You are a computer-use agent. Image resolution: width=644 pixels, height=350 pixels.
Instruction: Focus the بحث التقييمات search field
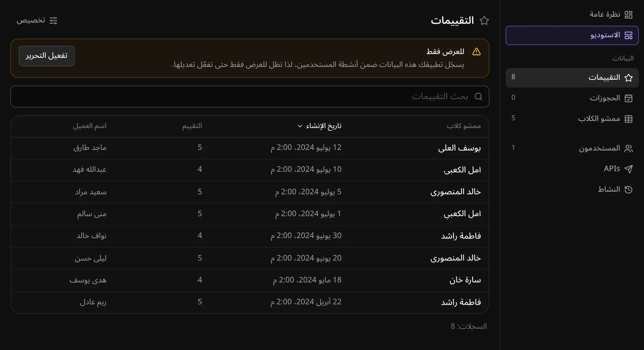coord(250,97)
